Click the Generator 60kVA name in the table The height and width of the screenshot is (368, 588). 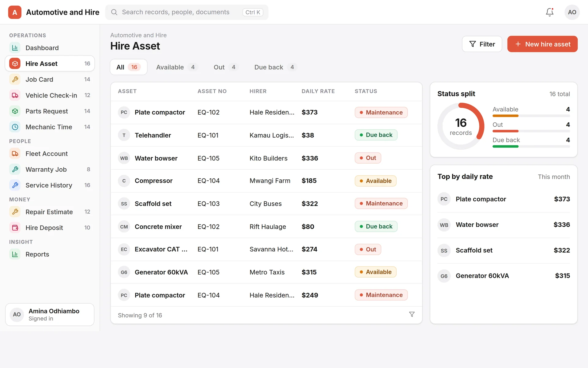click(x=161, y=272)
